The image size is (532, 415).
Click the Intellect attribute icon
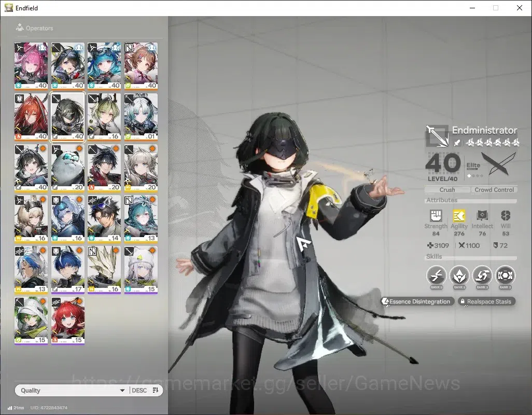(x=482, y=215)
